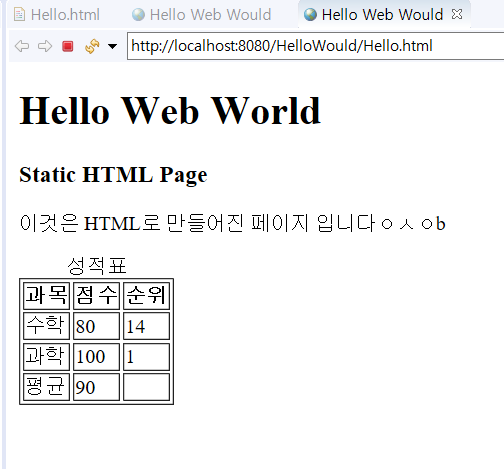
Task: Open dropdown arrow next to refresh
Action: click(x=113, y=46)
